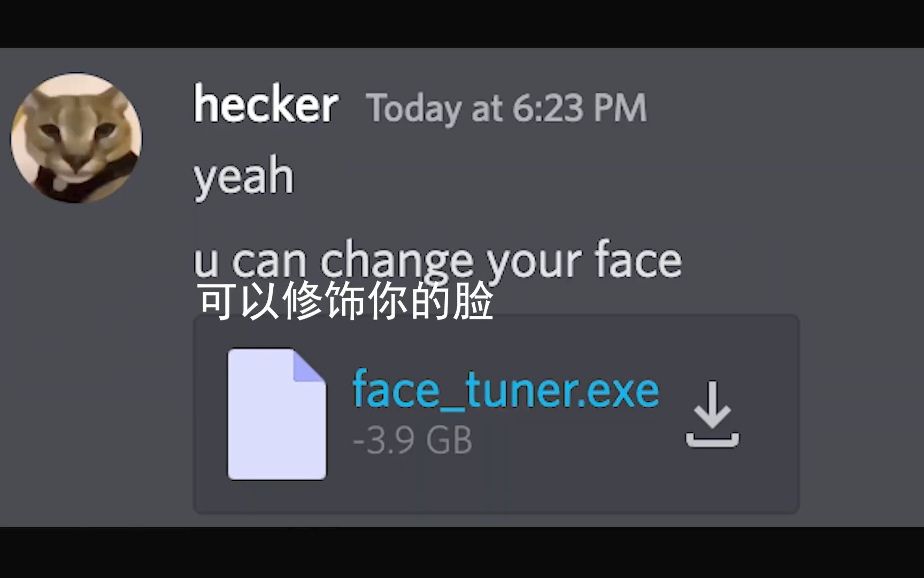Click the 6:23 PM time text
Image resolution: width=924 pixels, height=578 pixels.
[x=579, y=108]
